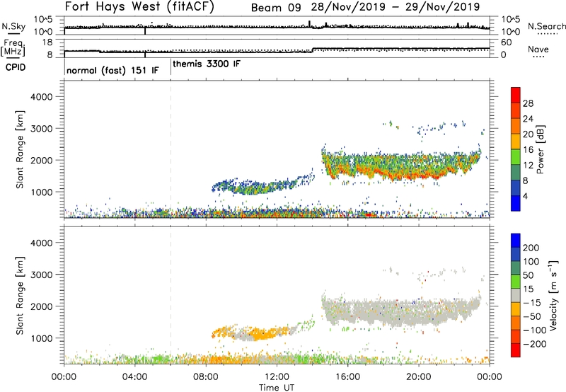
Task: Click the '08:00' time tick label
Action: coord(206,377)
